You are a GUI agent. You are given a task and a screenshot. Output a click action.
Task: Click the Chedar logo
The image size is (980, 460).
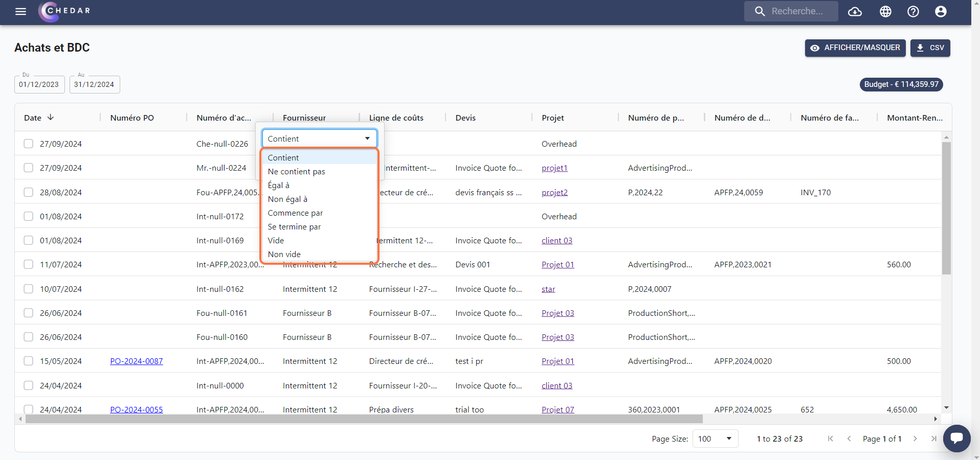coord(65,11)
